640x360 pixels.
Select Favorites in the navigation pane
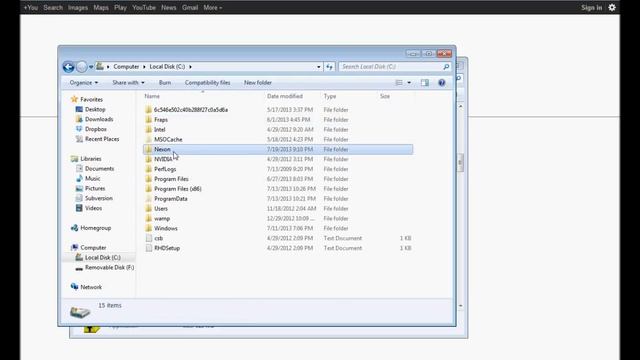[x=91, y=99]
